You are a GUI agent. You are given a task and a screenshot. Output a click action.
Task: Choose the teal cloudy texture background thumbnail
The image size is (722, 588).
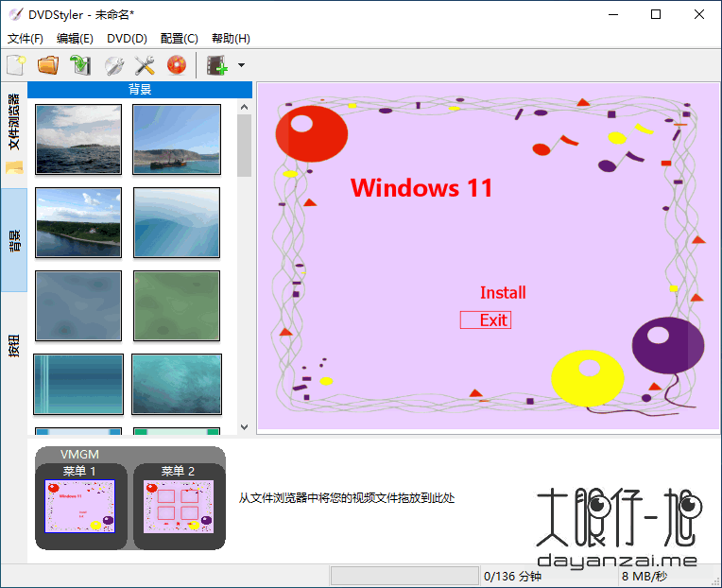[x=177, y=384]
